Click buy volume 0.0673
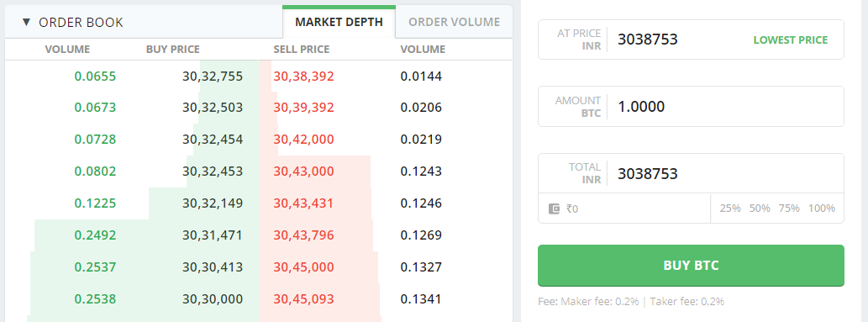 click(95, 108)
